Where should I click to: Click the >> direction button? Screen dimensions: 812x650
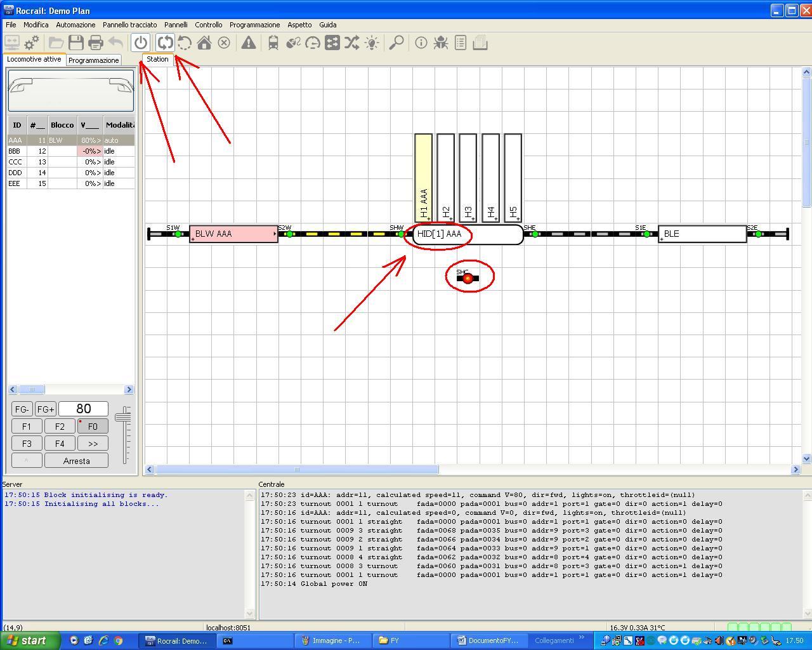point(93,444)
